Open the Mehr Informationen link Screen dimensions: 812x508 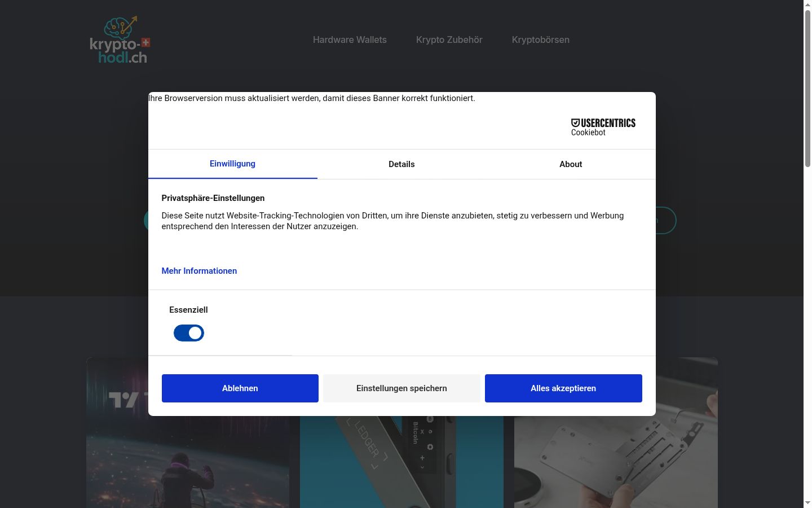(x=199, y=271)
